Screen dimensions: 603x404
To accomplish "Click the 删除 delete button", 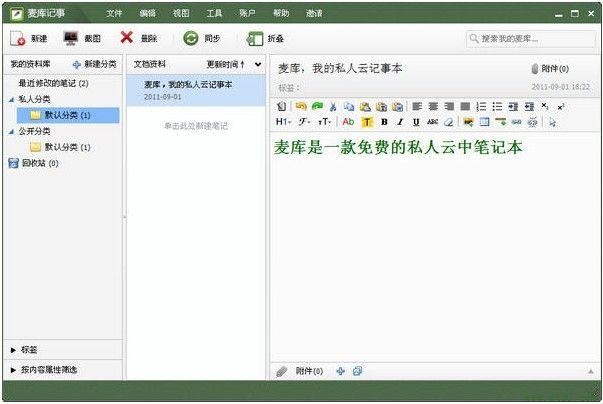I will tap(138, 38).
